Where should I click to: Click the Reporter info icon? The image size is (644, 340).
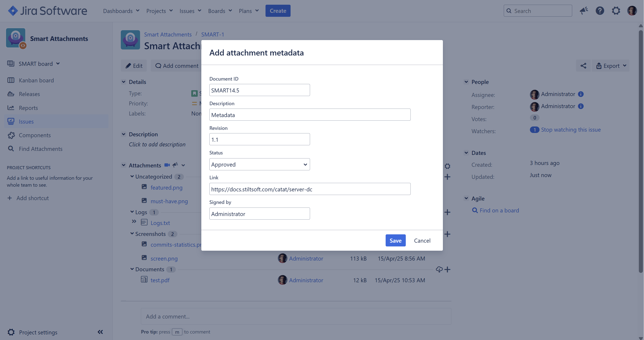point(581,106)
